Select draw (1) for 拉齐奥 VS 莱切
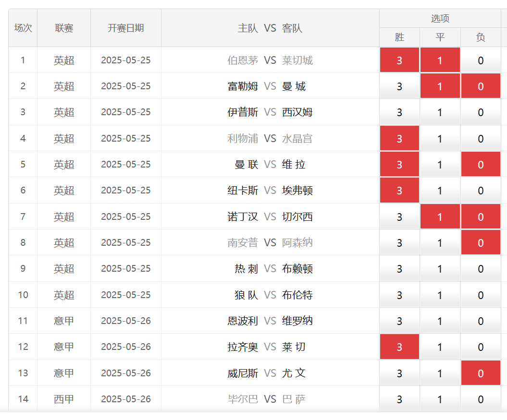This screenshot has width=507, height=420. click(x=440, y=347)
